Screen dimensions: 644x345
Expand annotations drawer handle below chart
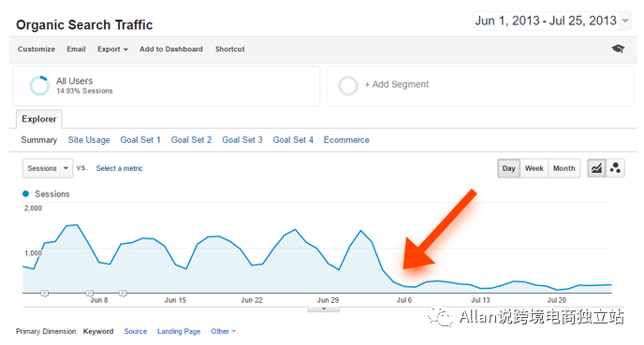(x=324, y=309)
